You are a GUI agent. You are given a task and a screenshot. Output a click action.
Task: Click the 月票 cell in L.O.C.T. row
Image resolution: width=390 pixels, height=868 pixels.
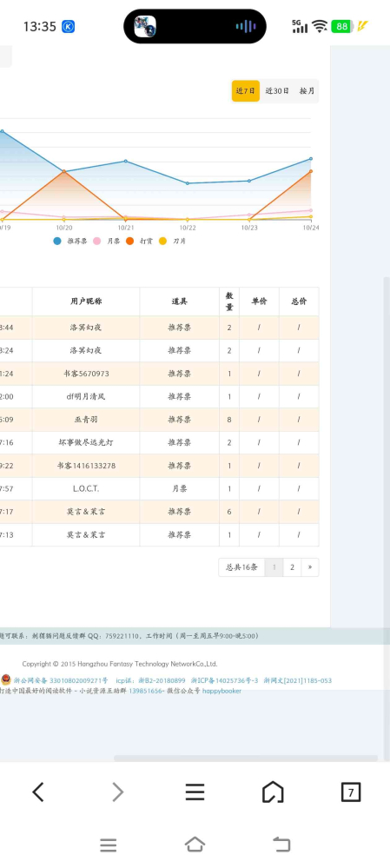(x=179, y=489)
